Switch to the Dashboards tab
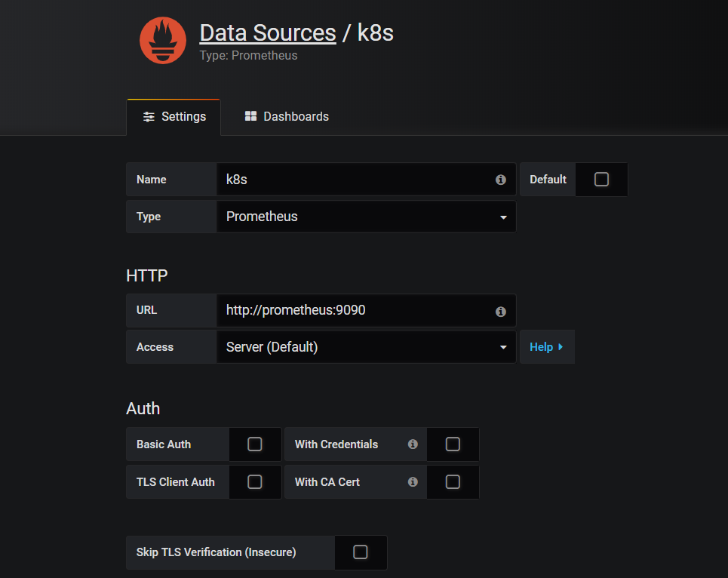728x578 pixels. (x=287, y=116)
